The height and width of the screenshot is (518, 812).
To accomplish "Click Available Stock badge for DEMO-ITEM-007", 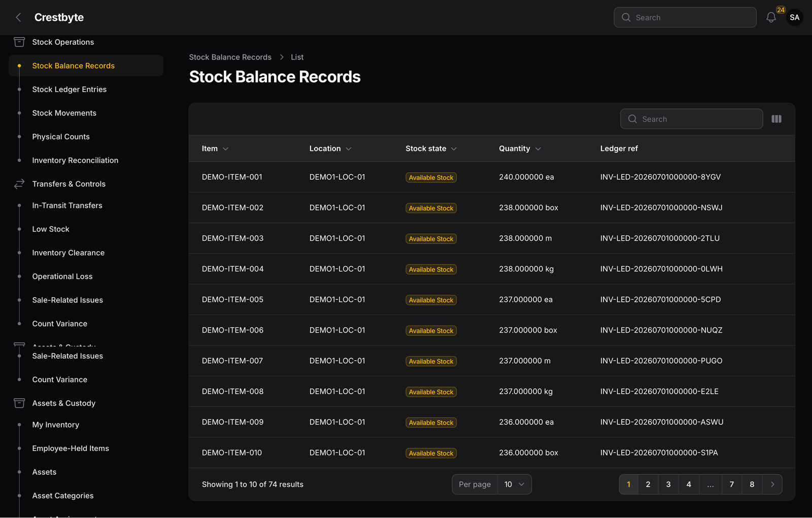I will point(431,362).
